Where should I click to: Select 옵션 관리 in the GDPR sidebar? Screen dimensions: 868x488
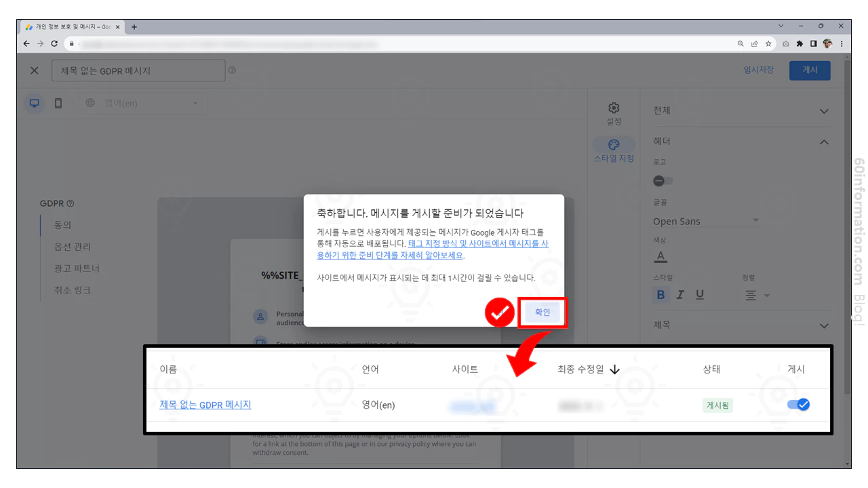(72, 246)
